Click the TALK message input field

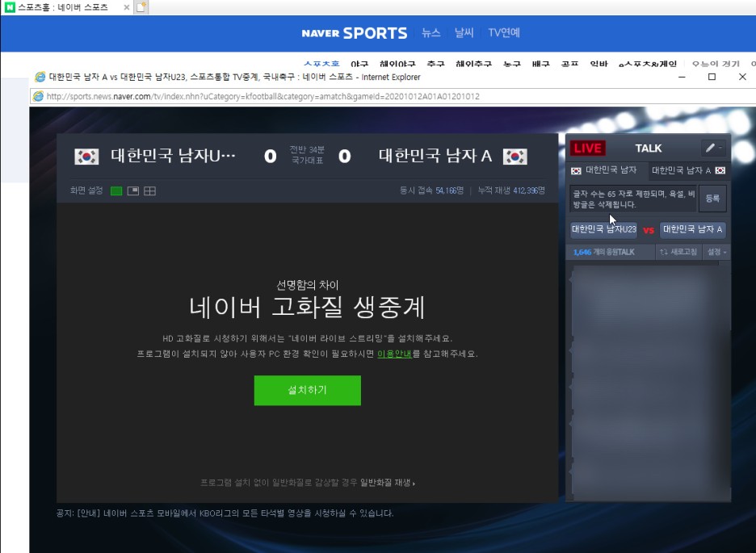(633, 199)
